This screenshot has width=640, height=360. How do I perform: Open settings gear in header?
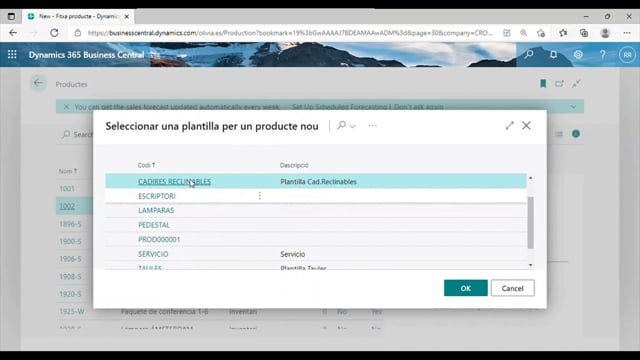pos(578,54)
